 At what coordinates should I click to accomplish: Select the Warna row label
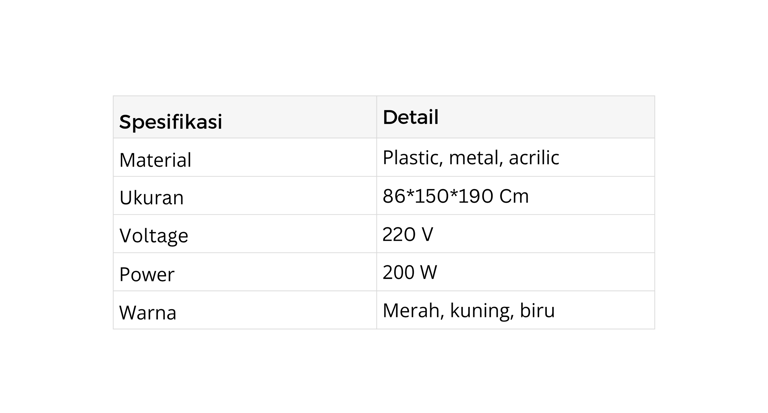(x=147, y=312)
